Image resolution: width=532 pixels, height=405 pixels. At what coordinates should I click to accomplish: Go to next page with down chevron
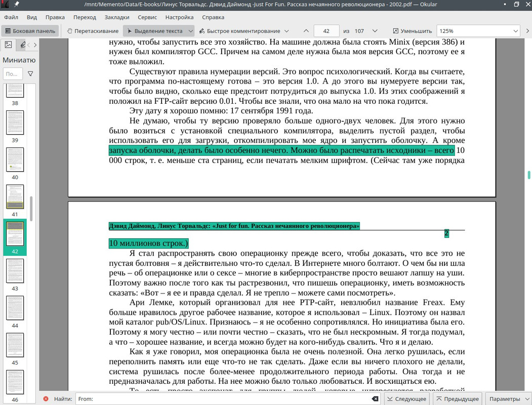click(375, 31)
